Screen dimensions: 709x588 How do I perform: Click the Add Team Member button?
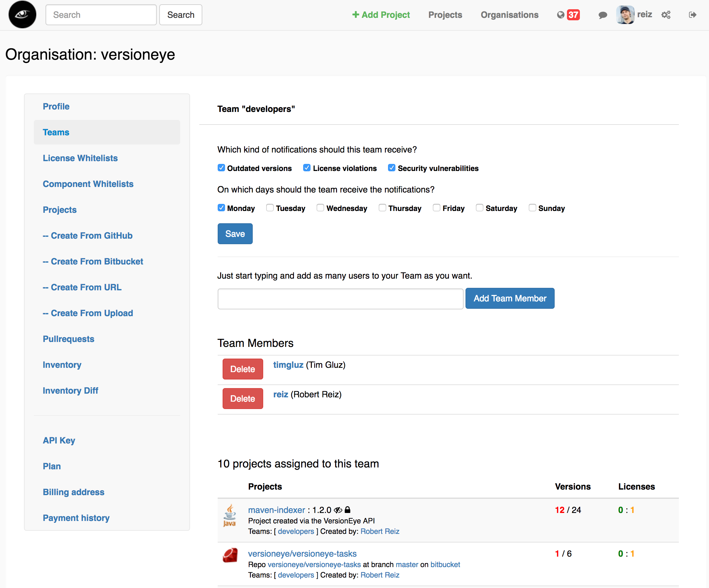tap(510, 298)
